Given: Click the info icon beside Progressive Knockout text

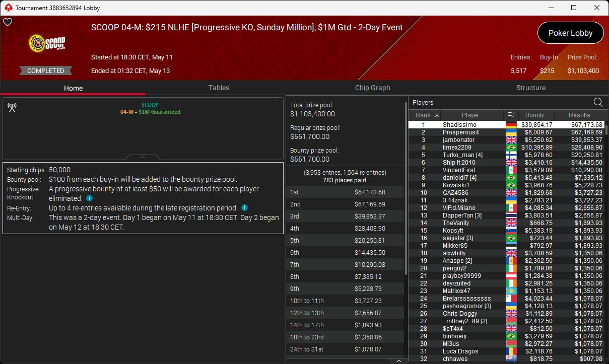Looking at the screenshot, I should [x=89, y=198].
